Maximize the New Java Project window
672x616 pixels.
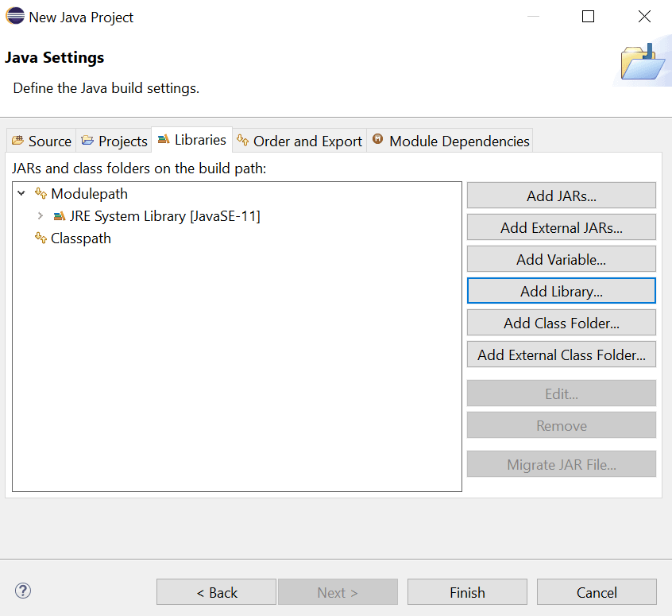[588, 17]
